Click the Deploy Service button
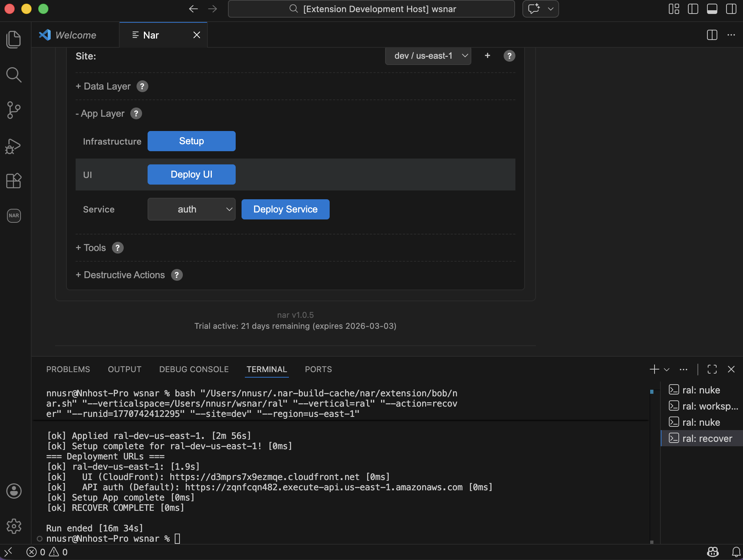The image size is (743, 560). click(x=285, y=209)
